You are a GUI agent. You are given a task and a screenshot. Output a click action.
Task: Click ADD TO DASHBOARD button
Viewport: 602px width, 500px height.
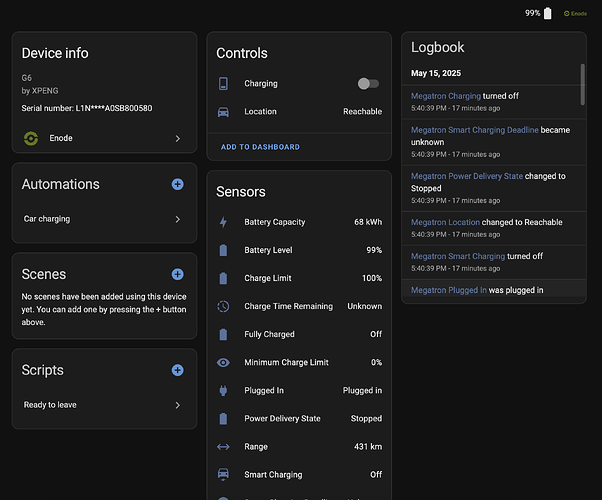coord(260,147)
